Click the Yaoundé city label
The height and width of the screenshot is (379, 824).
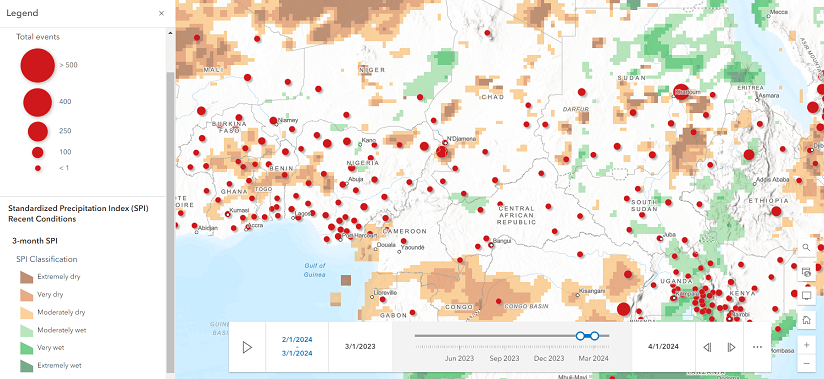413,247
